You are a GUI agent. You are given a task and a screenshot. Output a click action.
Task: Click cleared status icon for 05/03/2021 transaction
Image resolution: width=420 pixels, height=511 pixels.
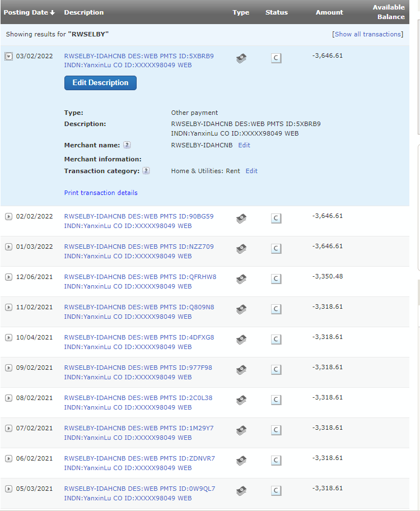276,490
